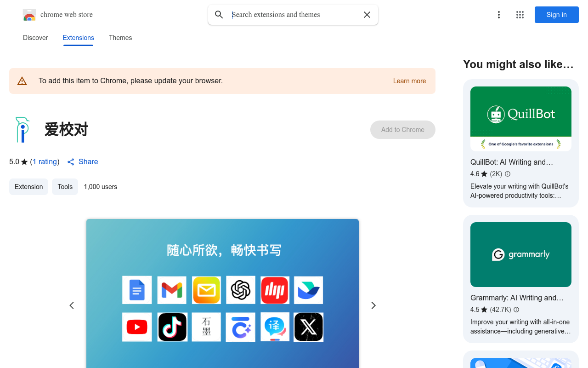The image size is (588, 368).
Task: Open the 1 rating link
Action: (x=45, y=162)
